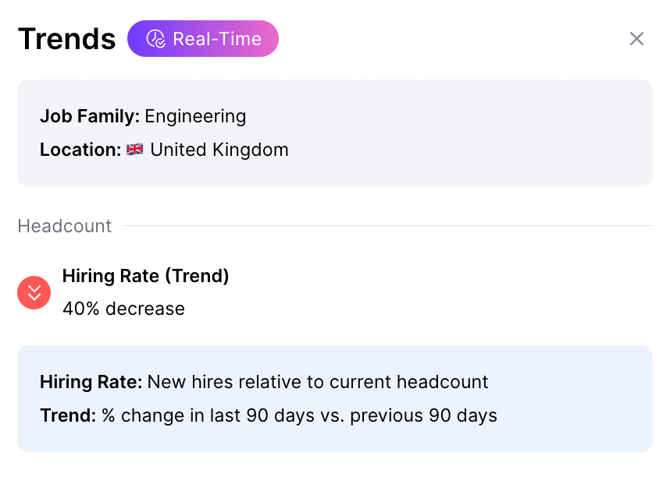The width and height of the screenshot is (670, 477).
Task: Click the clock icon in Real-Time badge
Action: (x=156, y=39)
